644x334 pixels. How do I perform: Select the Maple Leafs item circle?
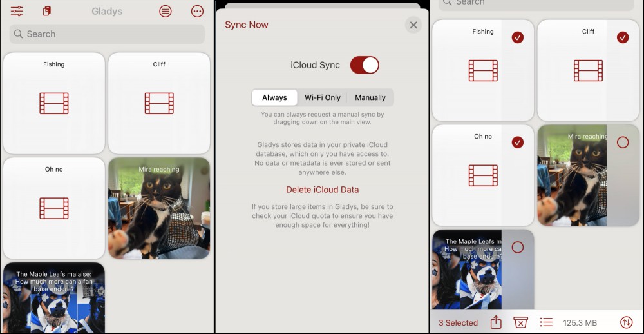518,247
